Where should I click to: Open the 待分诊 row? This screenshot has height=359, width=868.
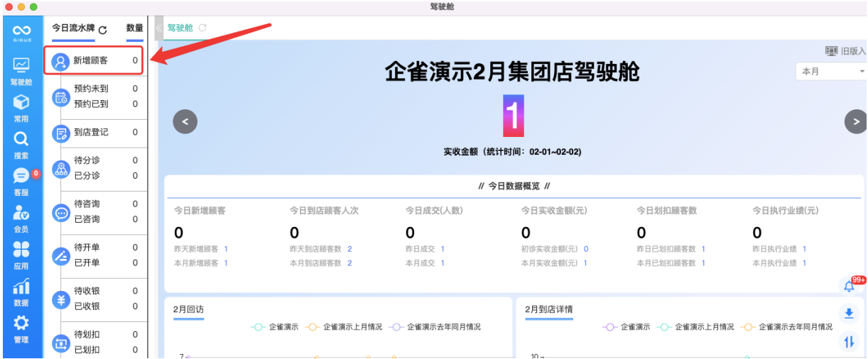105,160
